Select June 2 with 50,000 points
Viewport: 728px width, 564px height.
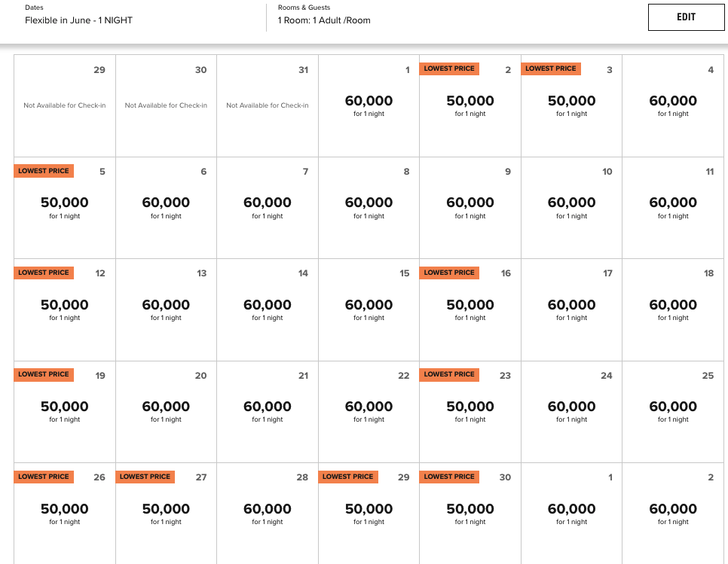pos(470,105)
